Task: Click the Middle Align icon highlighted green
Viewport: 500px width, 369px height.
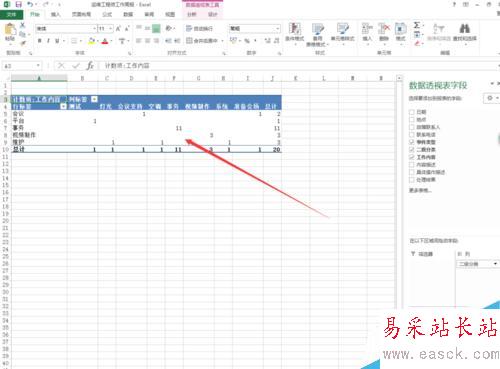Action: [156, 29]
